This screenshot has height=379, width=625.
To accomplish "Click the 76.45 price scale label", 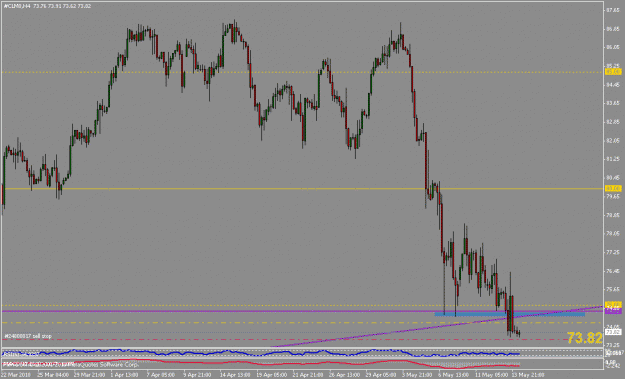I will [613, 271].
